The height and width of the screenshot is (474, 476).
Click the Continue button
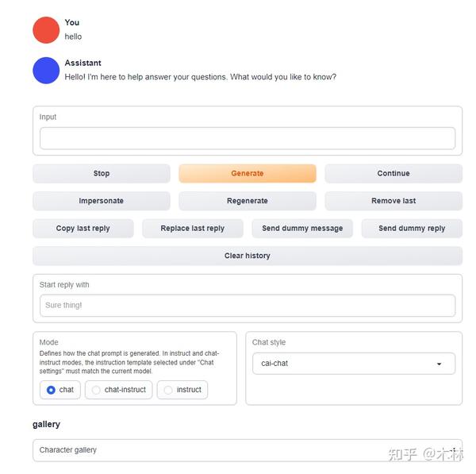[393, 174]
